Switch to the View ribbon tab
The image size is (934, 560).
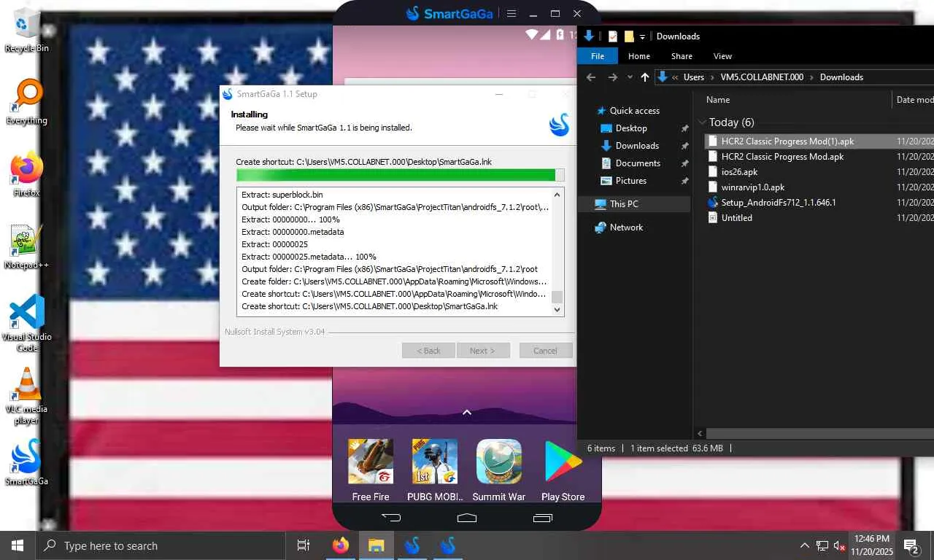click(722, 56)
